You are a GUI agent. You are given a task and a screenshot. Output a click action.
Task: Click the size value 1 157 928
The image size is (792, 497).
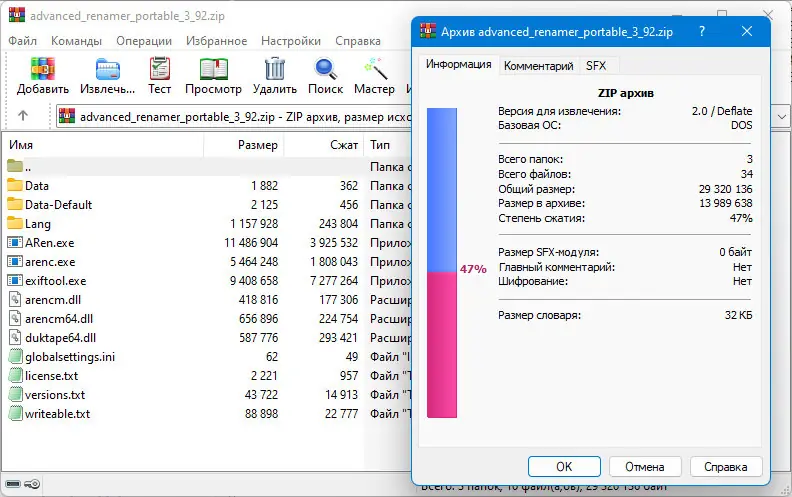(254, 223)
